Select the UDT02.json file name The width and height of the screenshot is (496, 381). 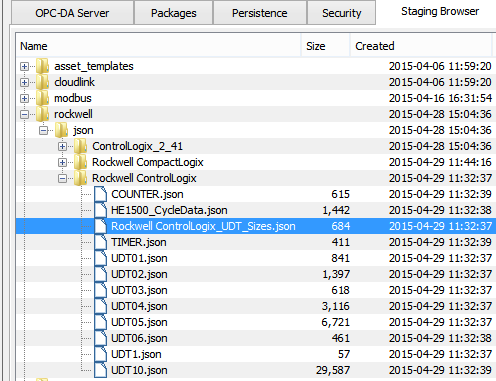click(x=139, y=274)
